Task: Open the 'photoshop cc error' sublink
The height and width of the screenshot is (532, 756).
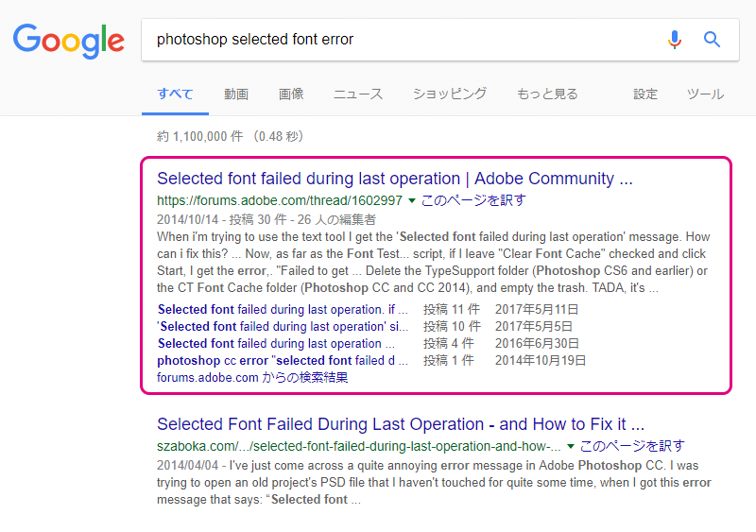Action: 283,360
